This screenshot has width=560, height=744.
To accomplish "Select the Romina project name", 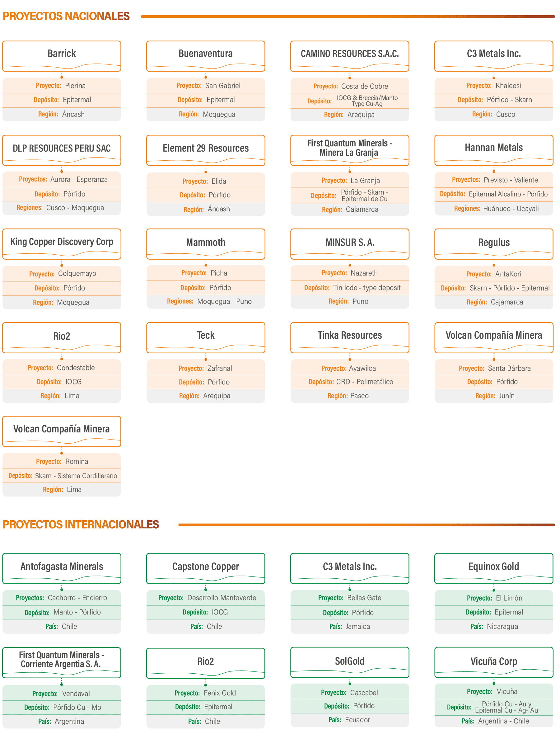I will [77, 461].
